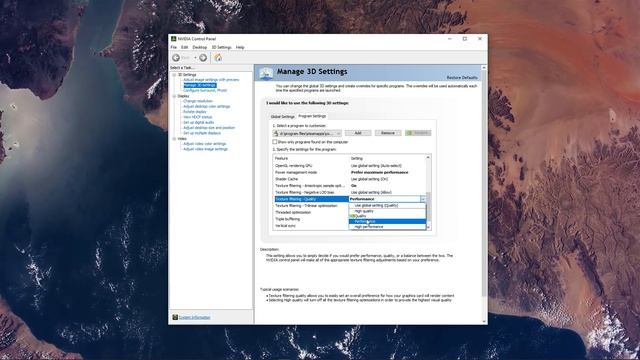Click the Setting column header
Screen dimensions: 640x360
[387, 158]
